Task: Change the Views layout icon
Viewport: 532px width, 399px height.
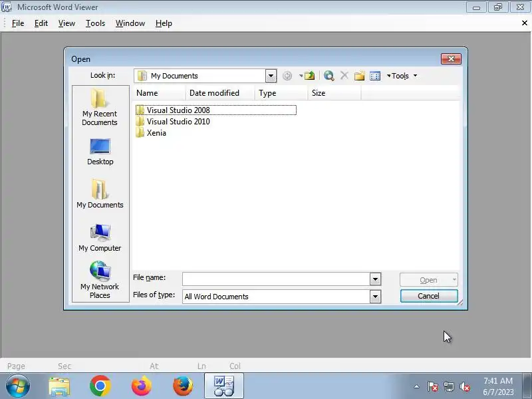Action: (375, 76)
